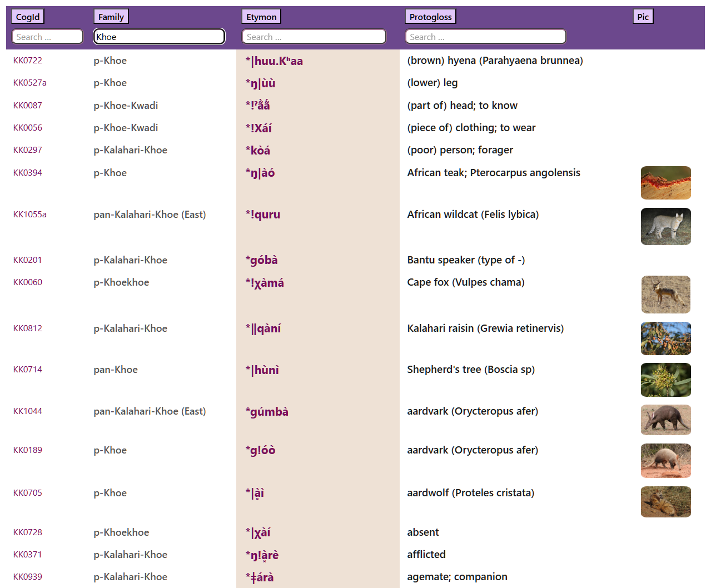Viewport: 711px width, 588px height.
Task: Click the CogId column header button
Action: pyautogui.click(x=28, y=17)
